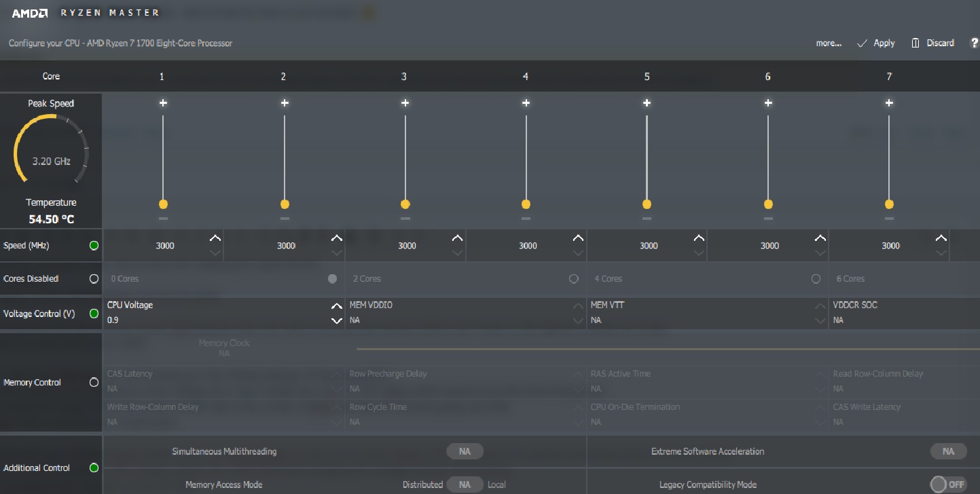Click the core 5 speed value 3000 field

click(649, 246)
